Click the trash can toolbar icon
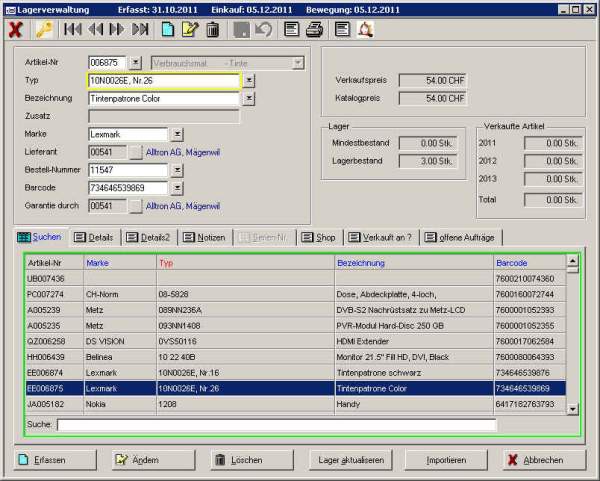This screenshot has height=481, width=600. coord(212,29)
